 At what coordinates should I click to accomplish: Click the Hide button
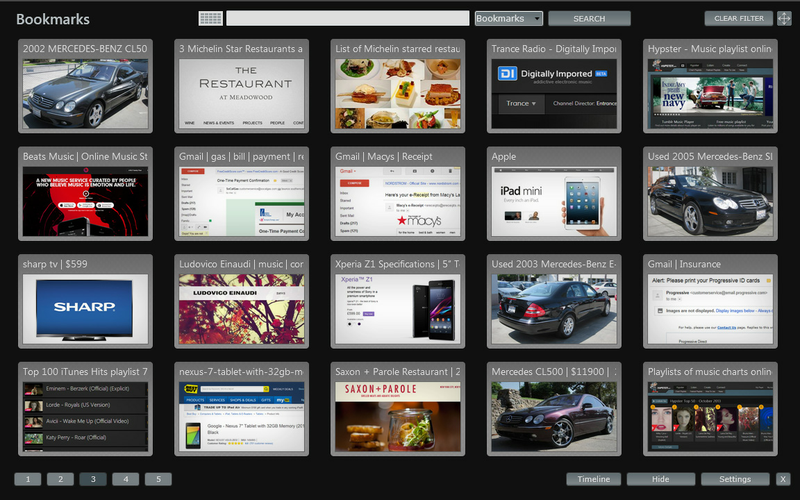661,479
